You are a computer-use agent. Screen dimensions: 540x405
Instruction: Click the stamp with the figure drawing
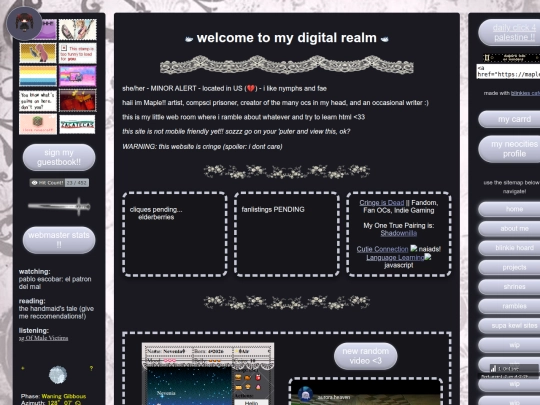click(78, 29)
